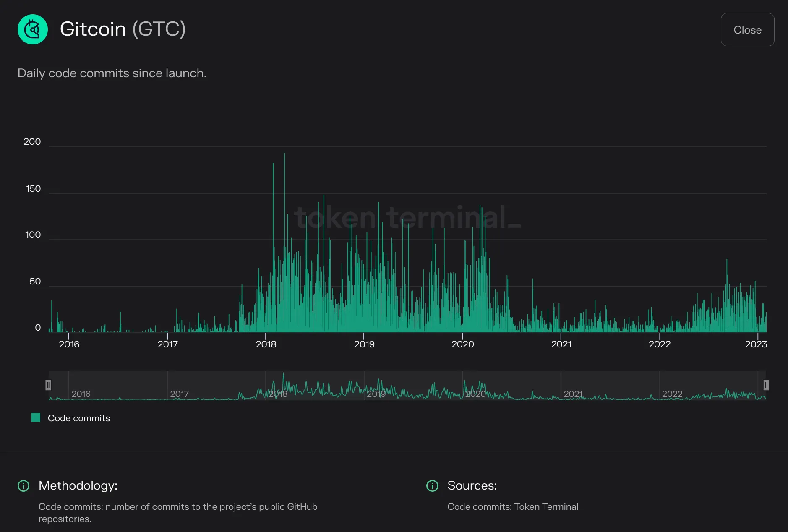788x532 pixels.
Task: Click the Methodology info icon
Action: point(23,486)
